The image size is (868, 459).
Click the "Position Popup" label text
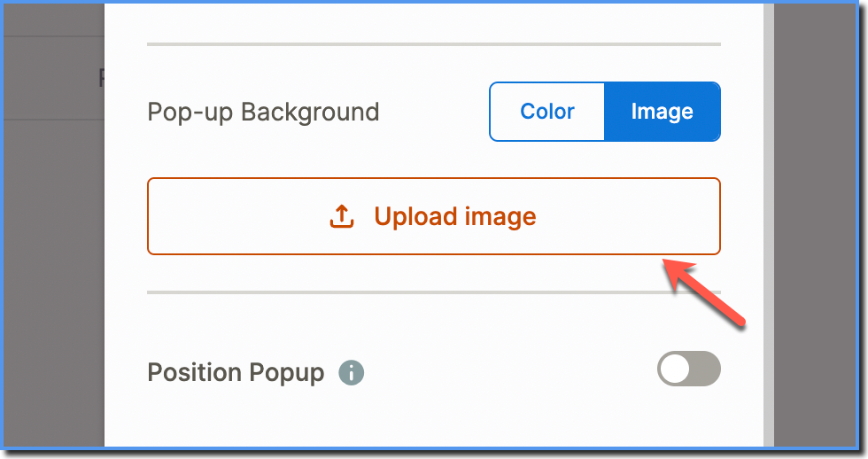point(236,373)
